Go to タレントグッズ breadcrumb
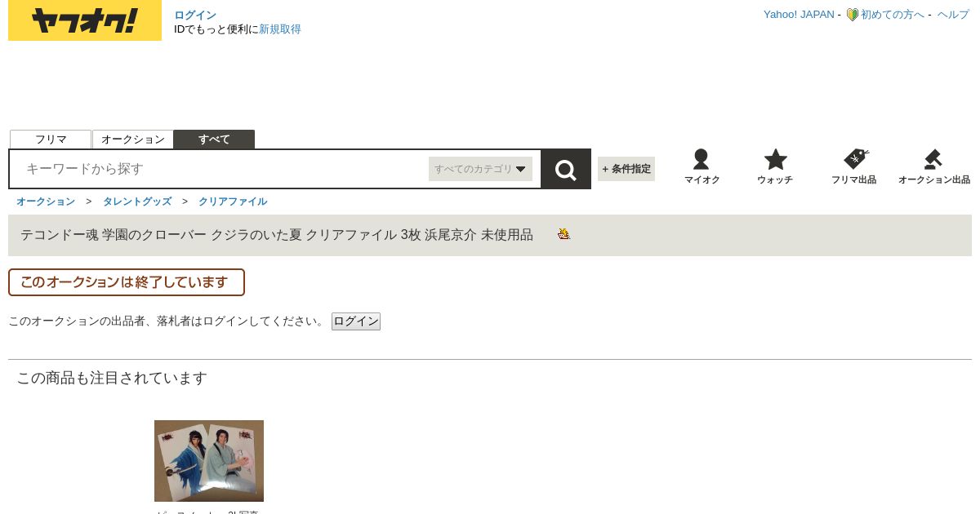The height and width of the screenshot is (514, 980). [x=137, y=202]
